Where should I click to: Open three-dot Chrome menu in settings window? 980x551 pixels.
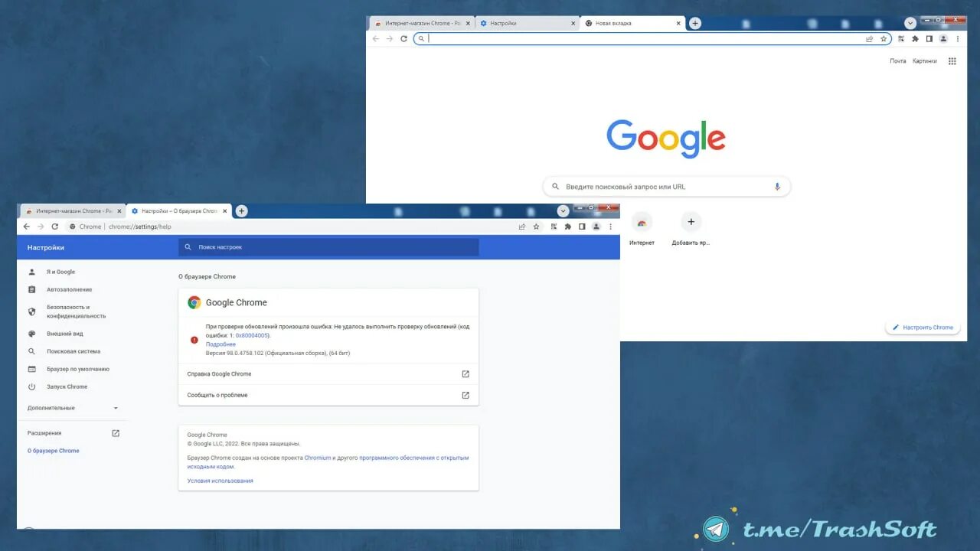[x=610, y=227]
